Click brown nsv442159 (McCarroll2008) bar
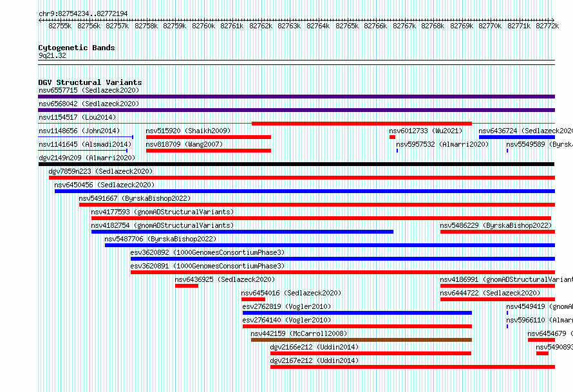573x392 pixels. tap(361, 340)
